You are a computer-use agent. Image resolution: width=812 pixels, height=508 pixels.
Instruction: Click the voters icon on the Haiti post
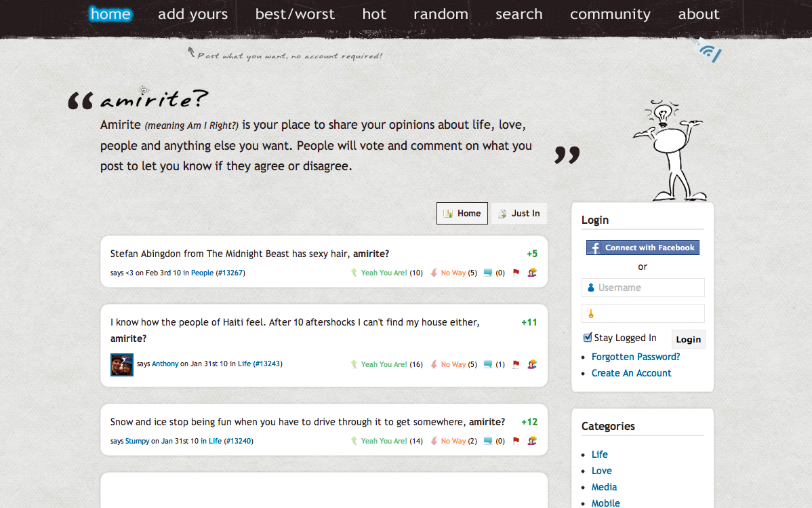coord(532,364)
